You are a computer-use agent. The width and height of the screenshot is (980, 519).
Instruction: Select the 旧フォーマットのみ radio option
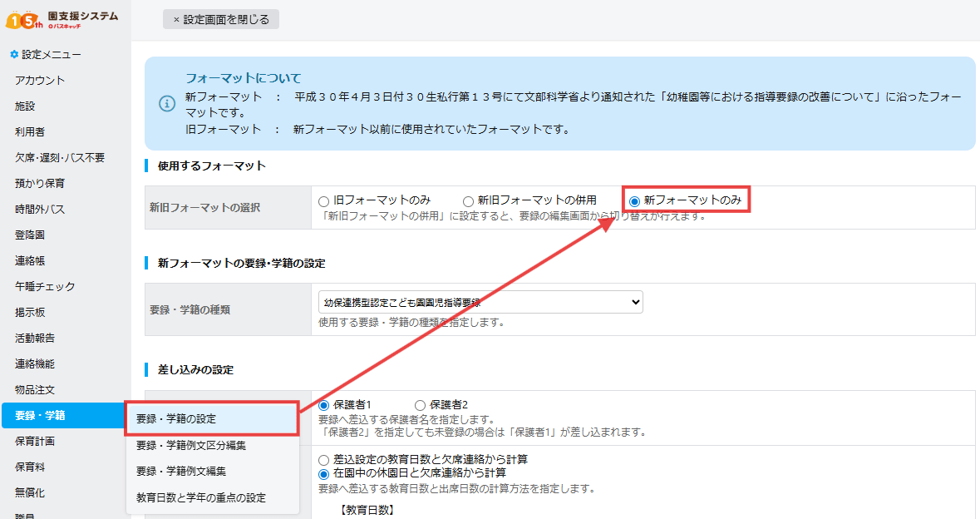(324, 200)
